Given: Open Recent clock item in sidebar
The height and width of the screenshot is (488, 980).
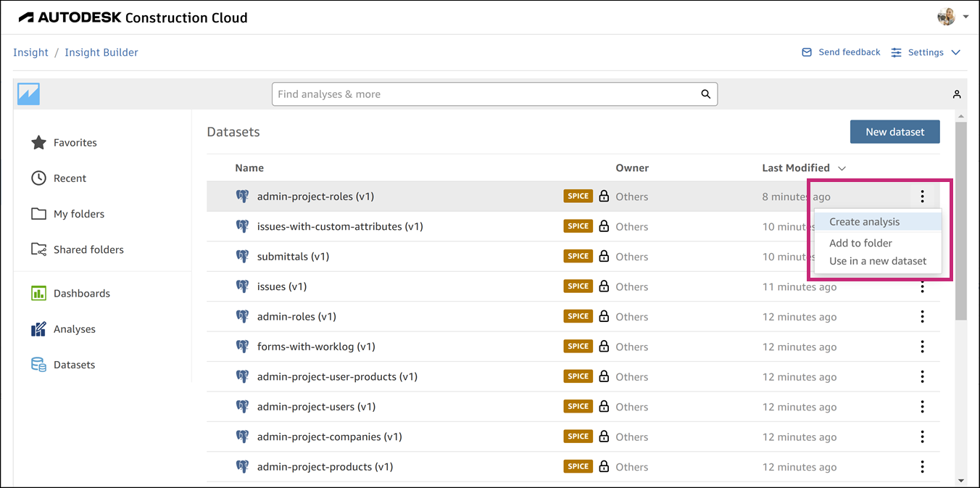Looking at the screenshot, I should pyautogui.click(x=38, y=178).
